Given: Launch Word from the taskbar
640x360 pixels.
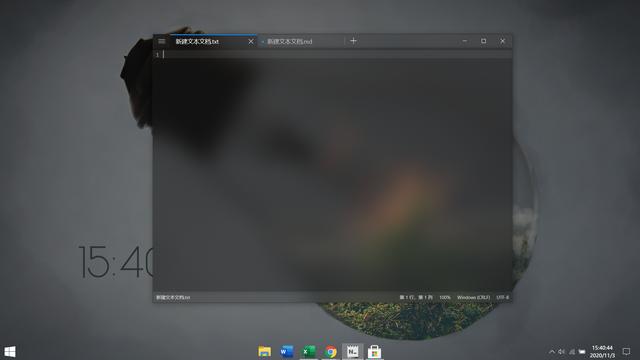Looking at the screenshot, I should 287,351.
